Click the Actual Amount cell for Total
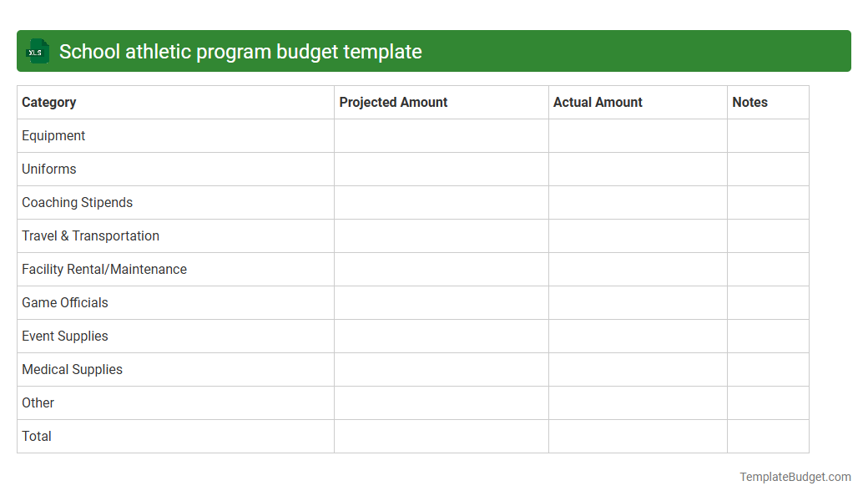The height and width of the screenshot is (501, 868). (638, 436)
